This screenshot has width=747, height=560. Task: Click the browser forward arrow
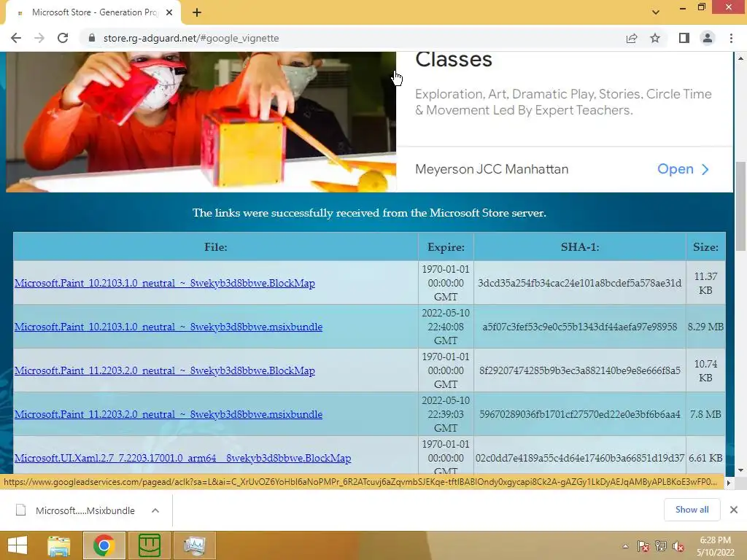coord(39,38)
